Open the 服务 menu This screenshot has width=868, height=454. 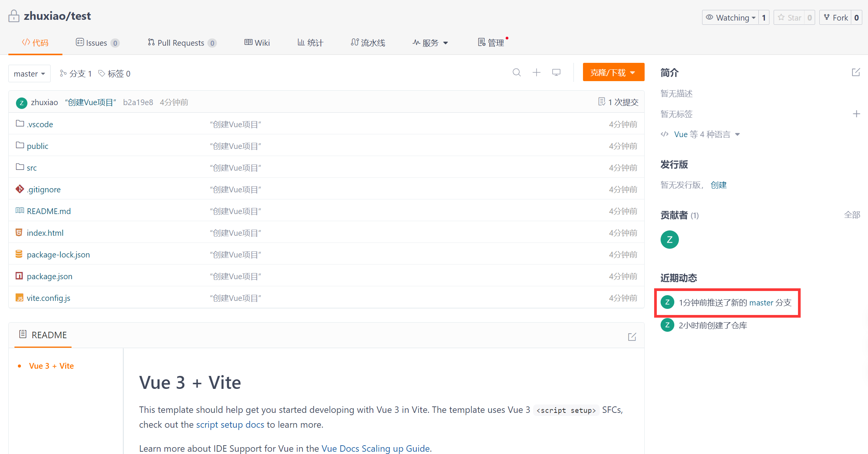pyautogui.click(x=430, y=43)
